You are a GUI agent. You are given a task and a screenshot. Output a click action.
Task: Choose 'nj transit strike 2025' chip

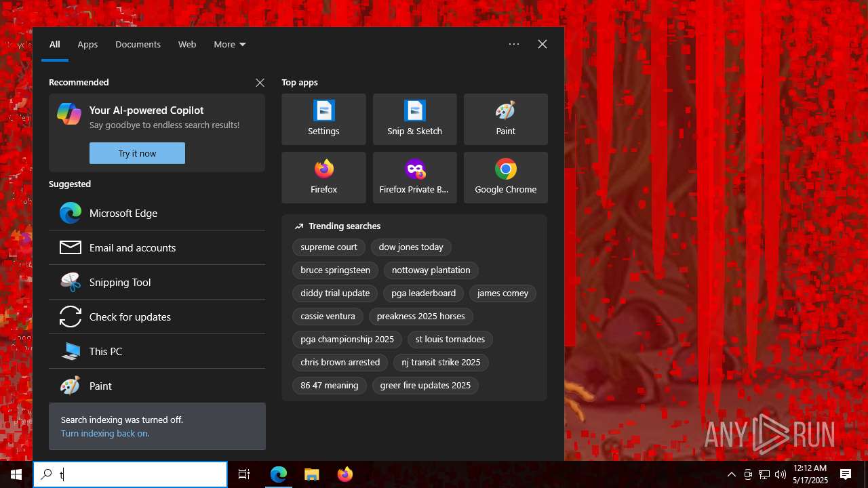[441, 363]
